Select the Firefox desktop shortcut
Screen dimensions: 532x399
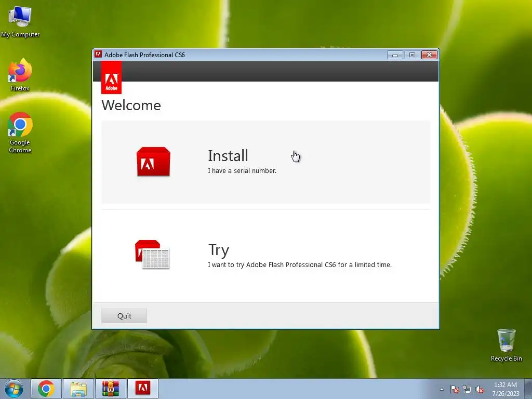tap(20, 75)
